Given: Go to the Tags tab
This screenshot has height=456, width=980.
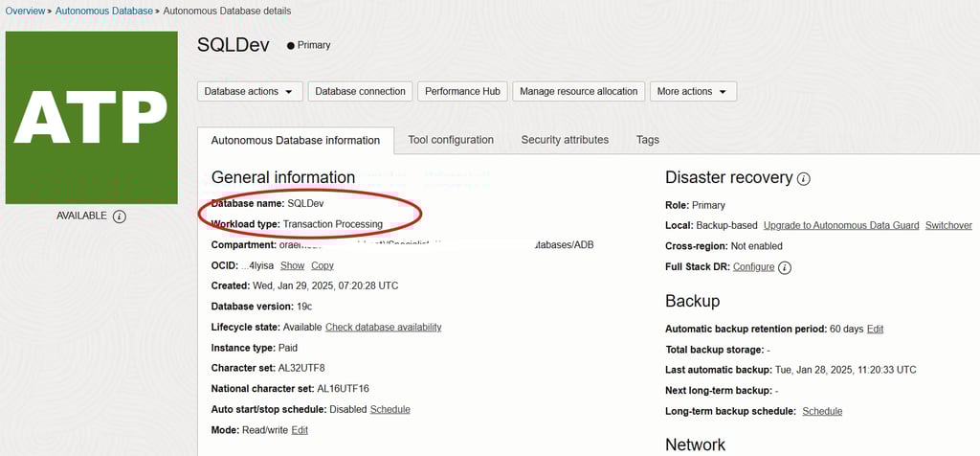Looking at the screenshot, I should 648,140.
